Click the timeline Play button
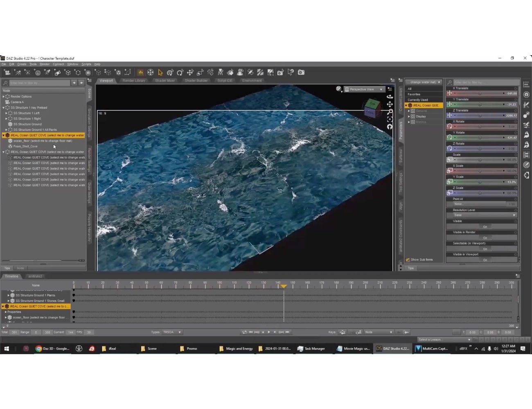The image size is (532, 409). (x=269, y=332)
